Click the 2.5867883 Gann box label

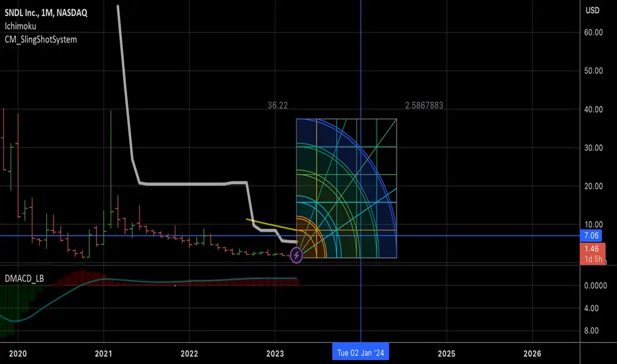click(424, 105)
